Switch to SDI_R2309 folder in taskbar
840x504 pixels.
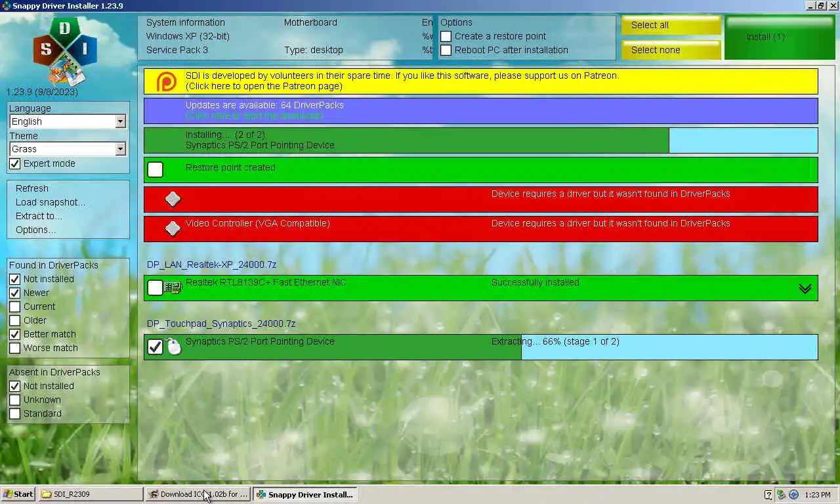[91, 494]
